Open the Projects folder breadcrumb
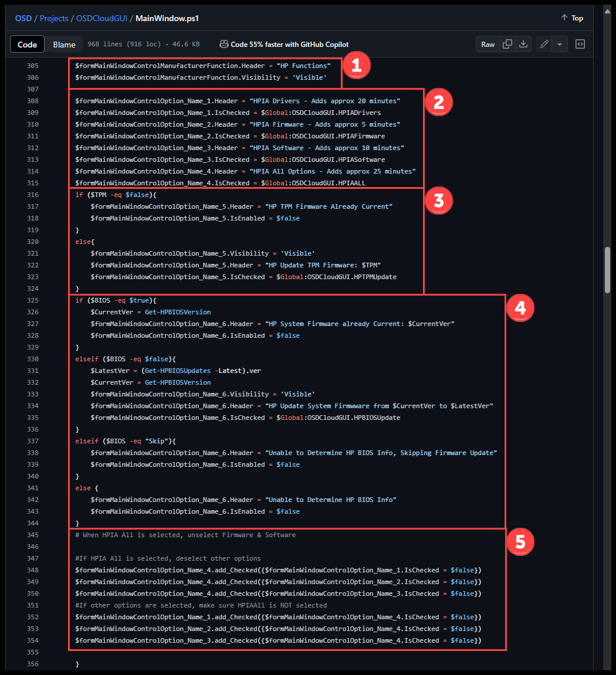Viewport: 616px width, 675px height. click(x=54, y=18)
